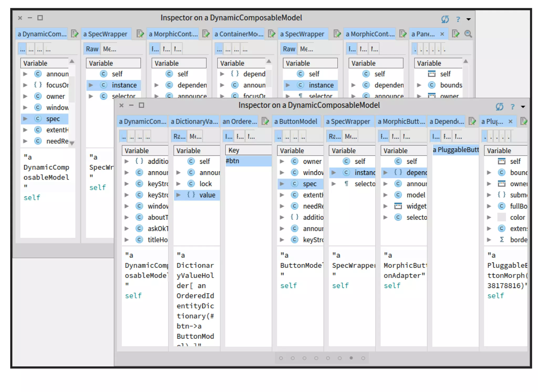Click the 'color' swatch variable row

pyautogui.click(x=517, y=217)
